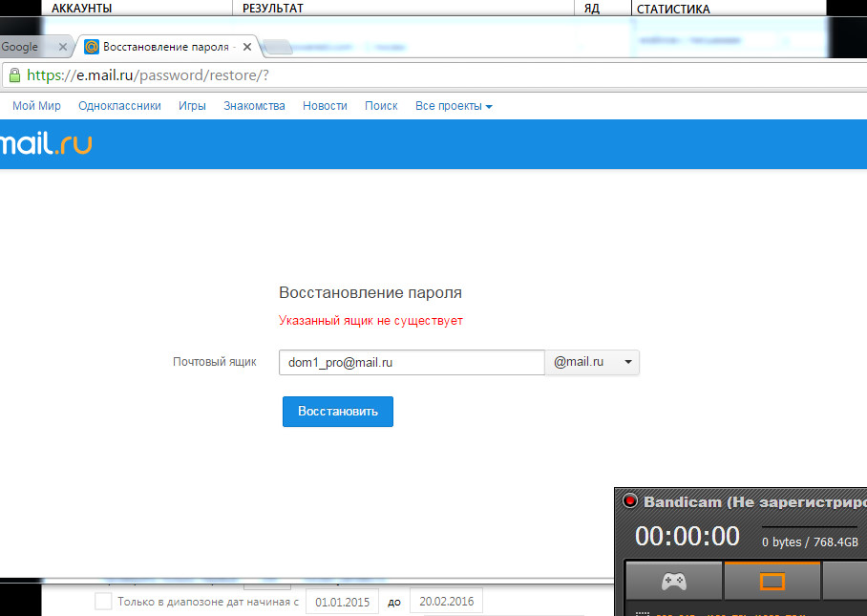Click the Bandicam red record icon
The image size is (867, 616).
(x=629, y=501)
